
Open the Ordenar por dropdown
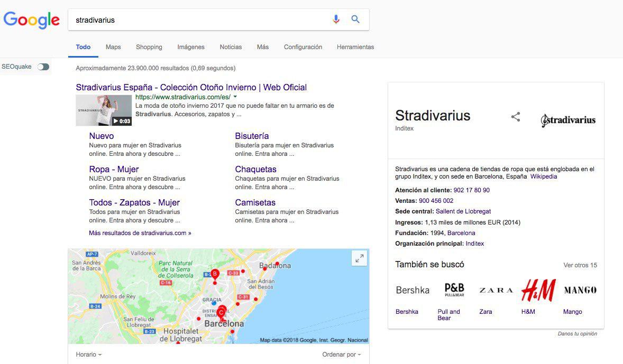pos(341,354)
